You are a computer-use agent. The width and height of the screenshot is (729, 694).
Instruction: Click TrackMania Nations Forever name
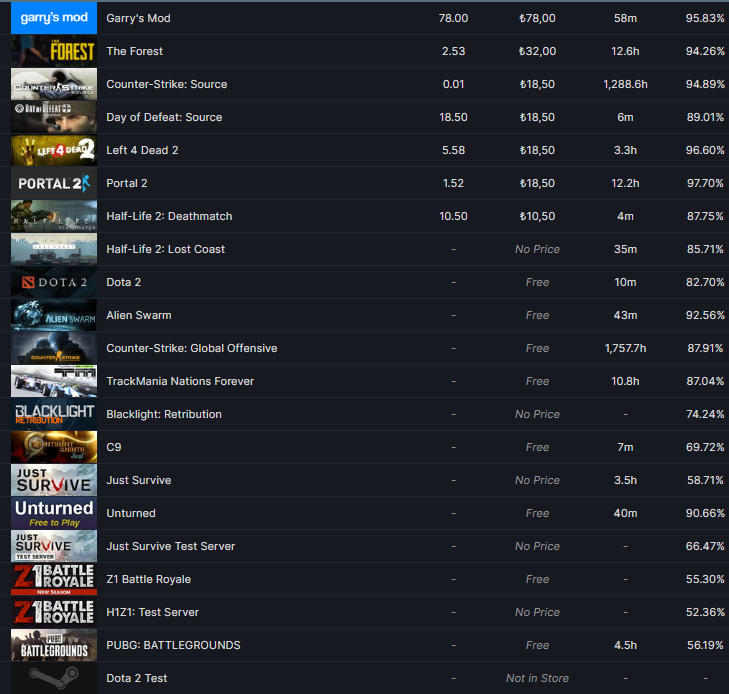[x=180, y=381]
